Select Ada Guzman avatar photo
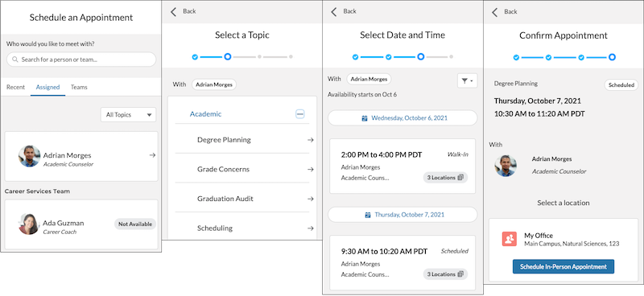 click(x=29, y=224)
